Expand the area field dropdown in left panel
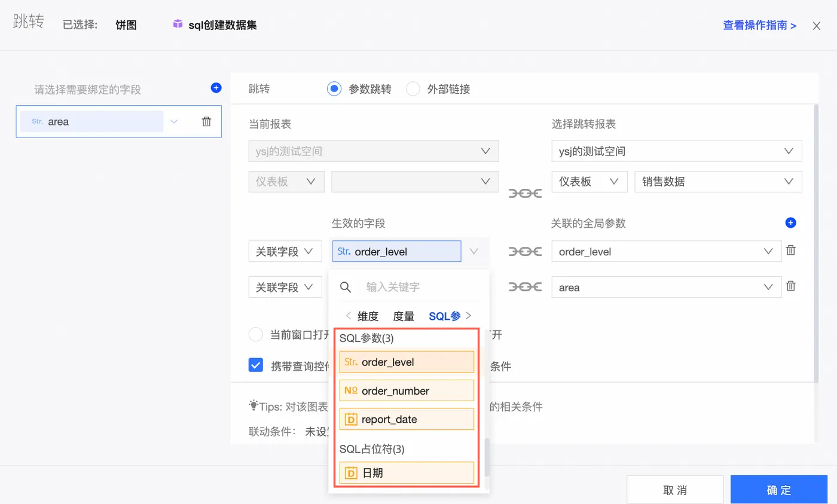This screenshot has width=837, height=504. [174, 121]
